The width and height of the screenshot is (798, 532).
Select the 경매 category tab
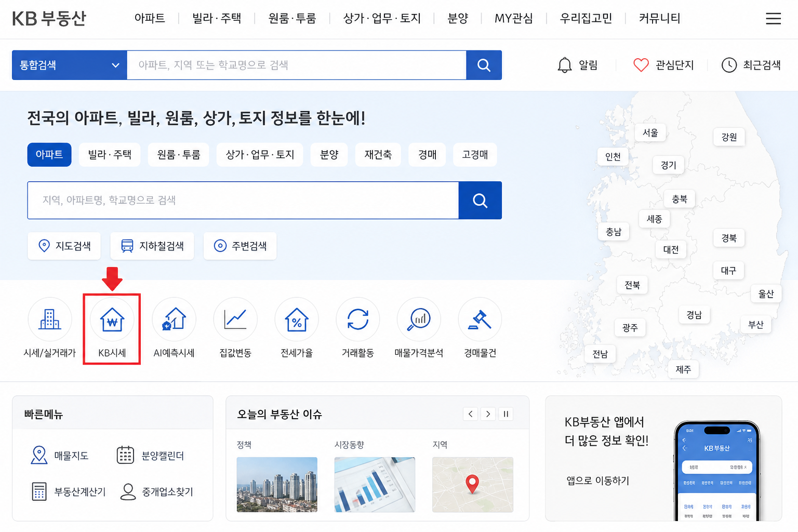click(x=428, y=154)
